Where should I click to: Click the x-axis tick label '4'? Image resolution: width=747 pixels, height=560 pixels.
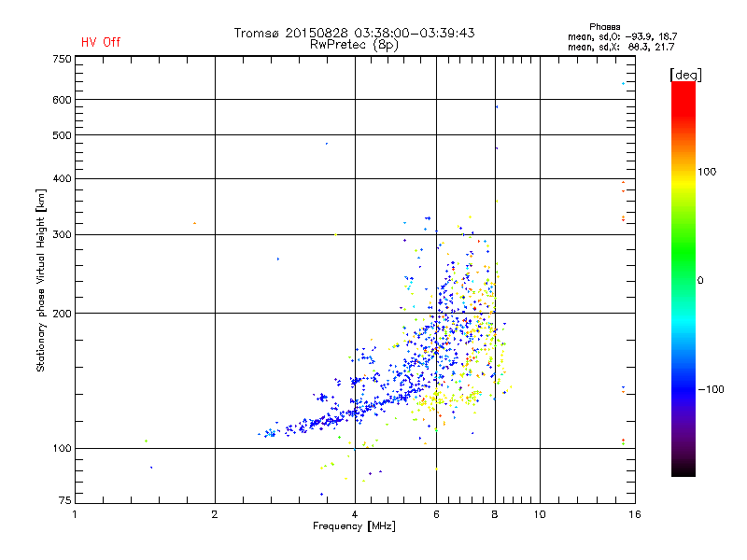[355, 514]
